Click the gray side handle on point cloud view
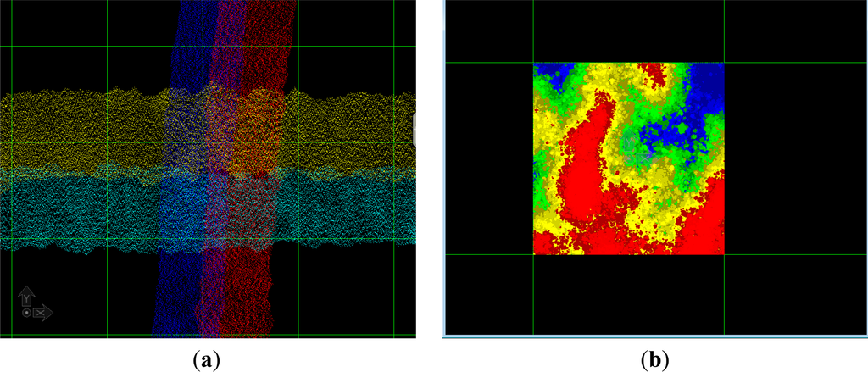Screen dimensions: 868x372 [415, 130]
